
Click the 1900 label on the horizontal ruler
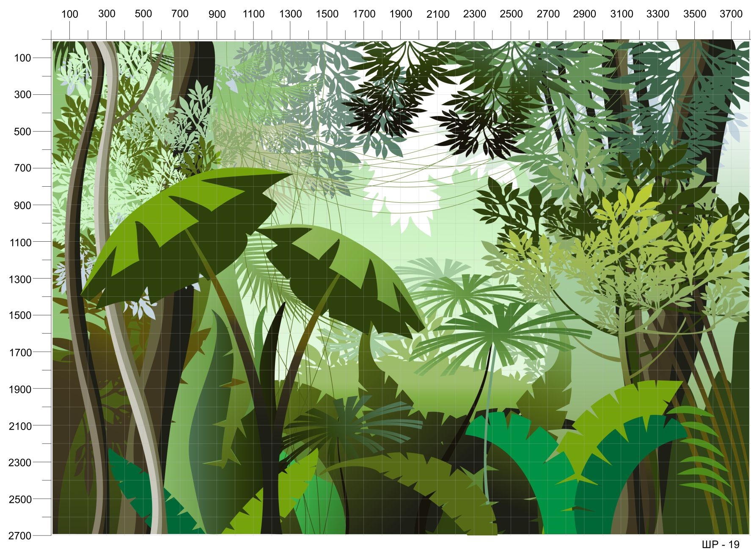401,14
